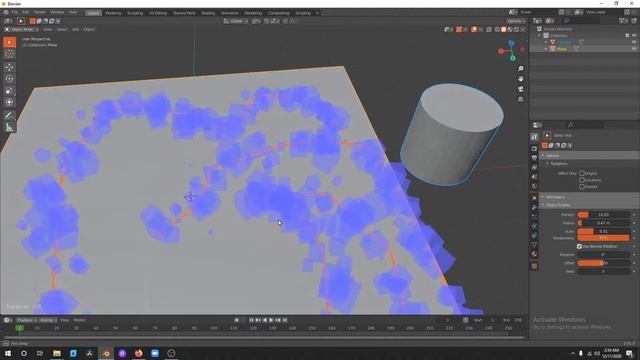Image resolution: width=640 pixels, height=360 pixels.
Task: Select the Cursor tool in the left toolbar
Action: 9,54
